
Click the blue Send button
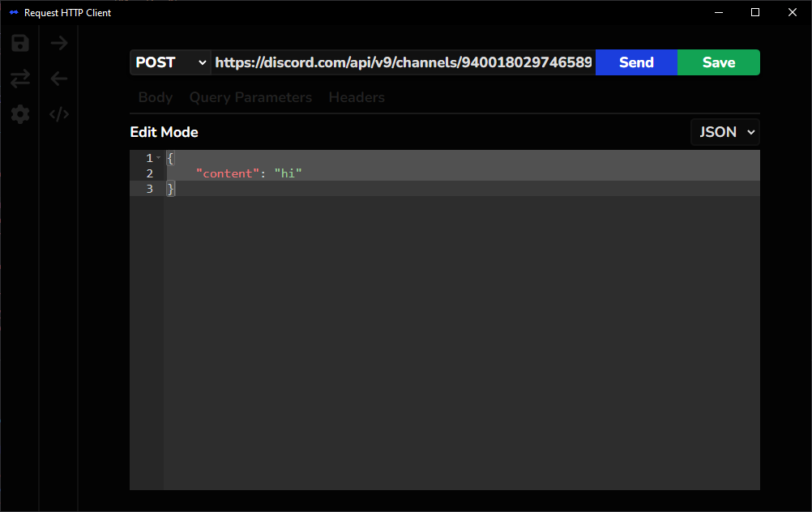point(636,62)
